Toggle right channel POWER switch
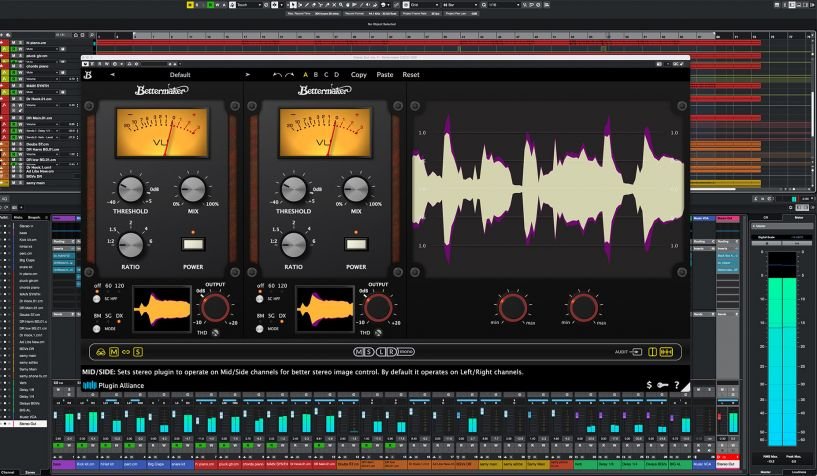The height and width of the screenshot is (476, 817). tap(356, 243)
